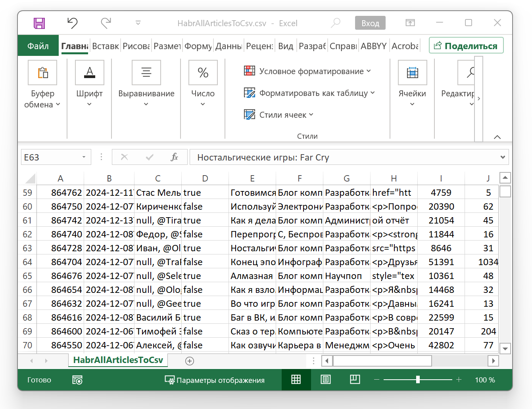532x409 pixels.
Task: Undo the last action
Action: pos(72,23)
